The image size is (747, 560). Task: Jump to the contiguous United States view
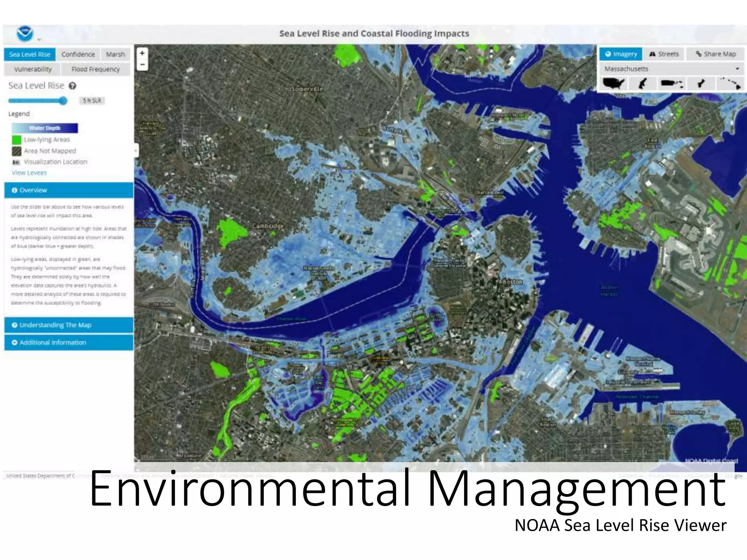click(x=614, y=83)
